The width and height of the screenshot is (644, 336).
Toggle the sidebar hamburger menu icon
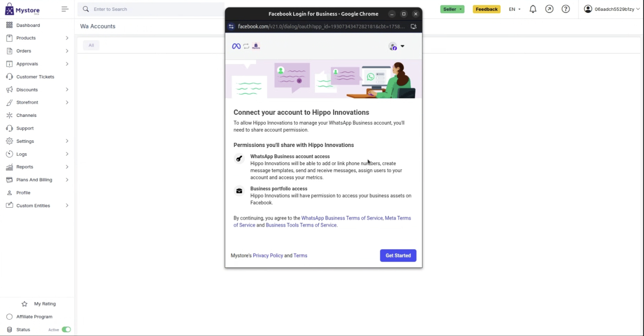pyautogui.click(x=65, y=9)
